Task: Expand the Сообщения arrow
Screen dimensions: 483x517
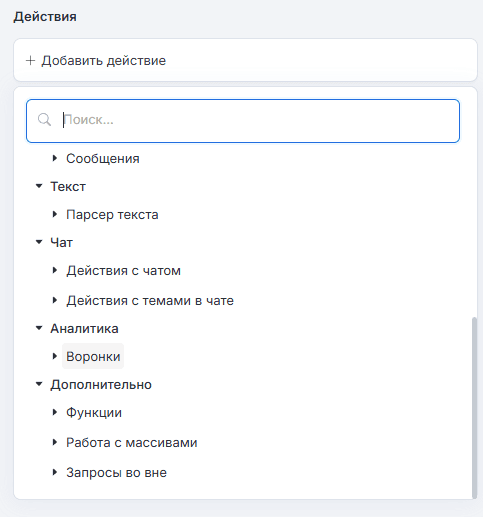Action: click(x=55, y=158)
